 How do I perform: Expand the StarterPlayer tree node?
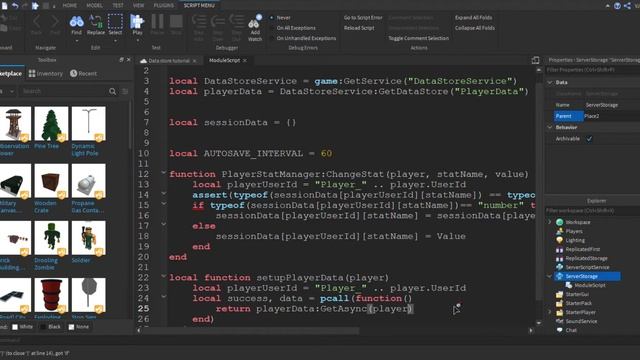point(550,312)
